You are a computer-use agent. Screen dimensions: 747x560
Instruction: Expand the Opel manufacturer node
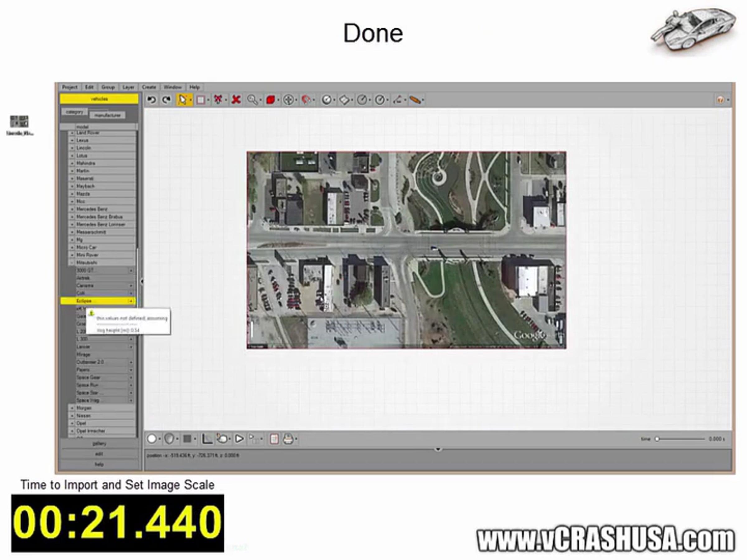(x=72, y=423)
